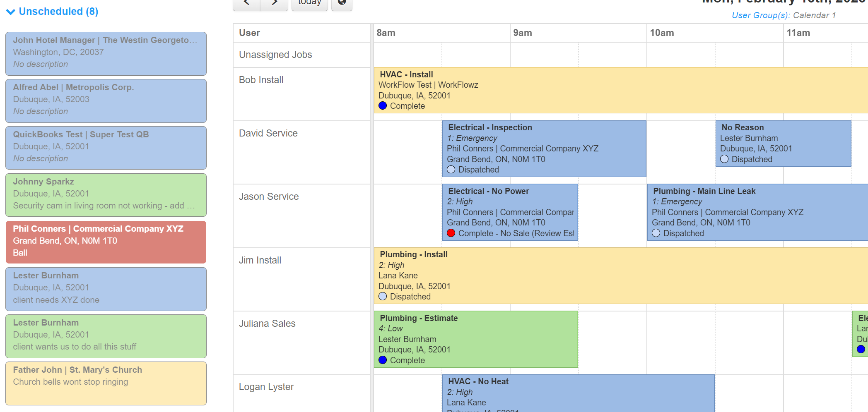Click Dispatched status circle on Plumbing Install job
The height and width of the screenshot is (412, 868).
(x=383, y=297)
